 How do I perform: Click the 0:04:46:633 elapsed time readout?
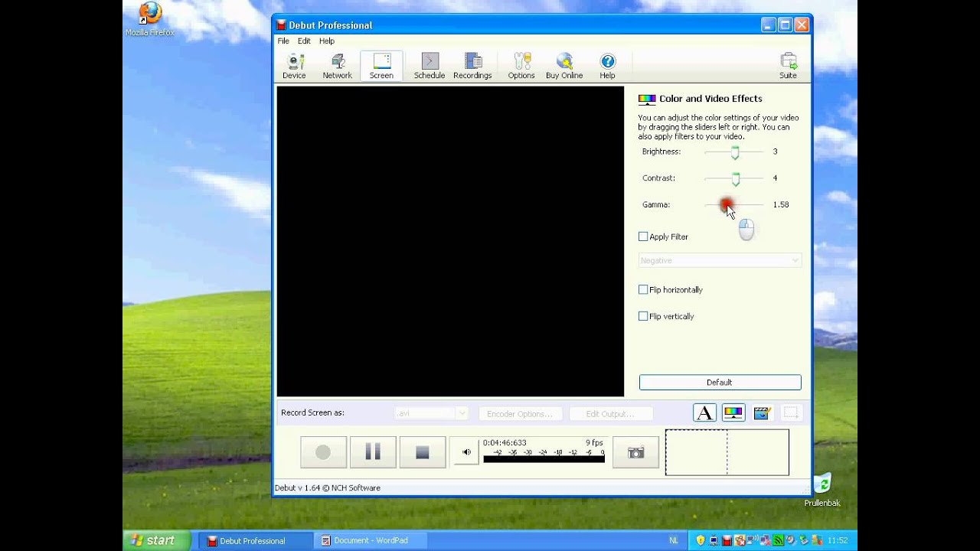(x=505, y=442)
